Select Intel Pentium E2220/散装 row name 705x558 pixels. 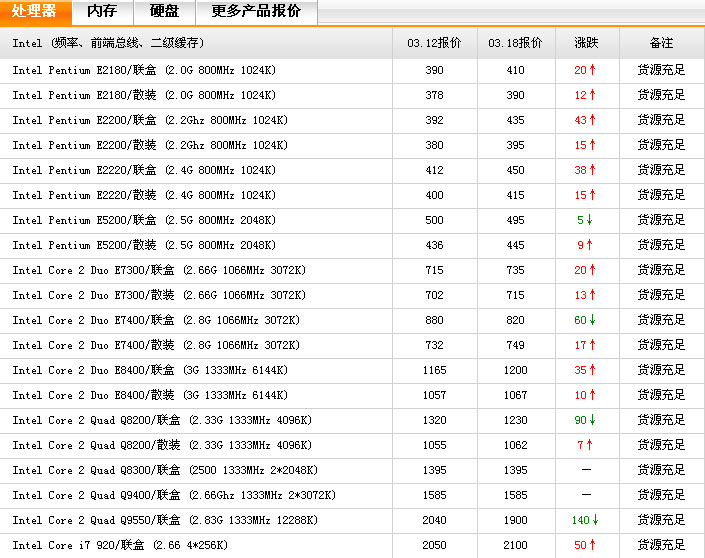point(144,195)
